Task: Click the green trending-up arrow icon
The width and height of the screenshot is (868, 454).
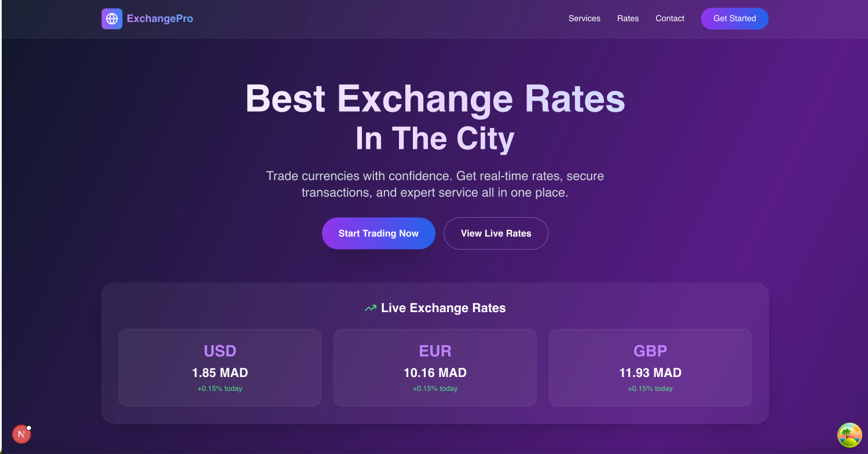Action: (x=371, y=308)
